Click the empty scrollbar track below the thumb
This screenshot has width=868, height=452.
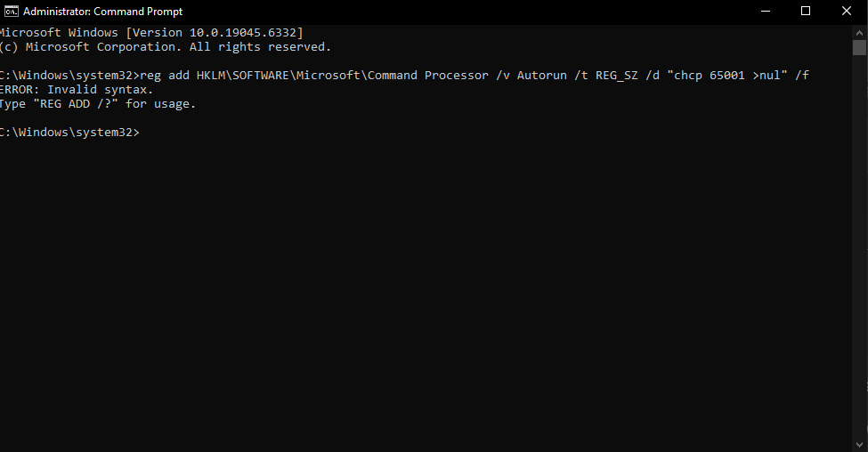coord(859,246)
